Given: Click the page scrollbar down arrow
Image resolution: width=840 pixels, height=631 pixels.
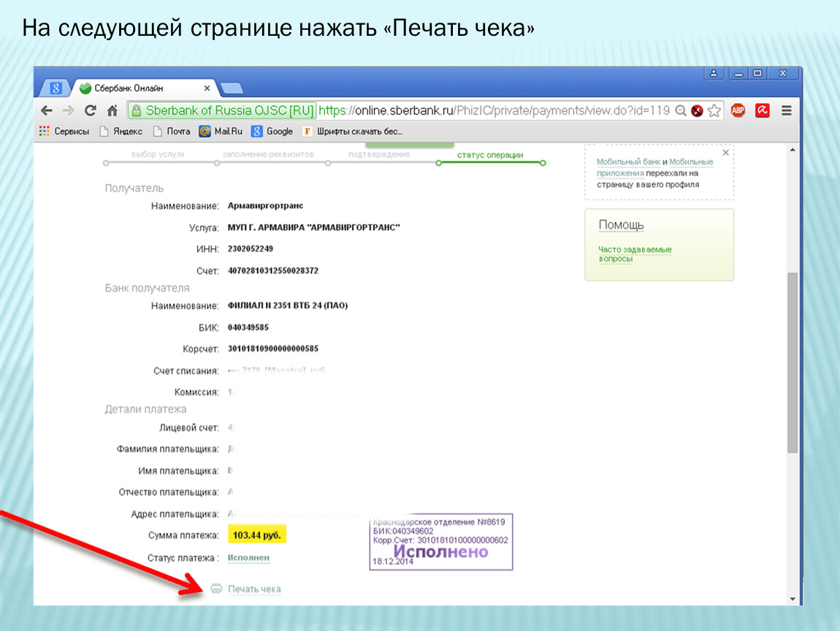Looking at the screenshot, I should tap(793, 599).
